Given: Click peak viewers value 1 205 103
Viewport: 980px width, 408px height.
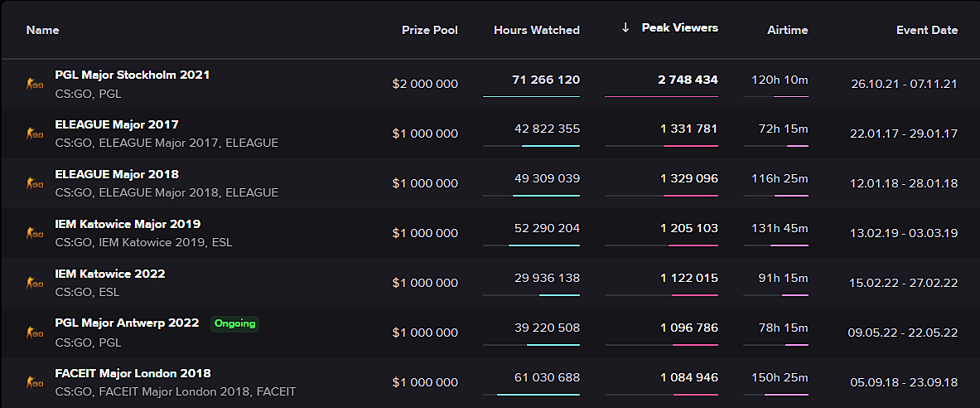Looking at the screenshot, I should coord(688,228).
